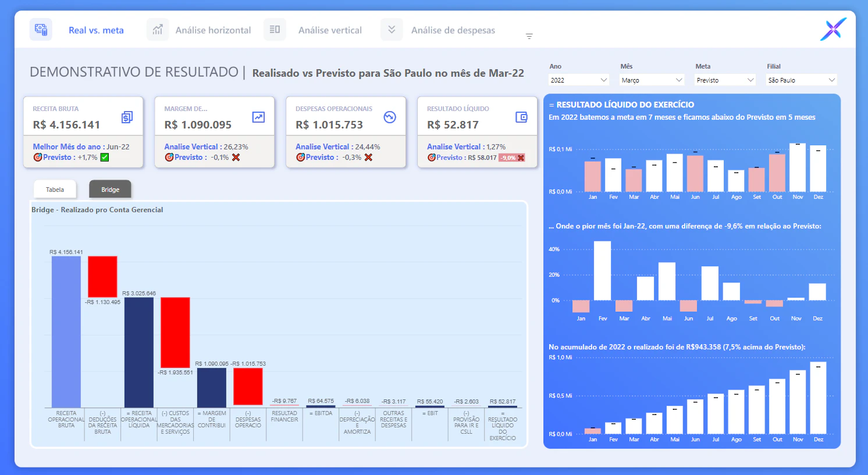Click the Nov bar in top monthly chart
This screenshot has height=475, width=868.
(x=798, y=167)
